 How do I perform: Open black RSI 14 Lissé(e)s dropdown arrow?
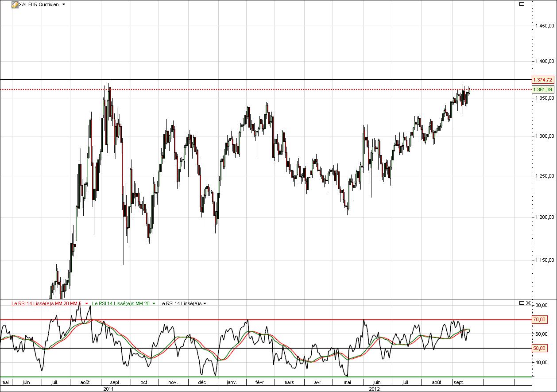[205, 303]
